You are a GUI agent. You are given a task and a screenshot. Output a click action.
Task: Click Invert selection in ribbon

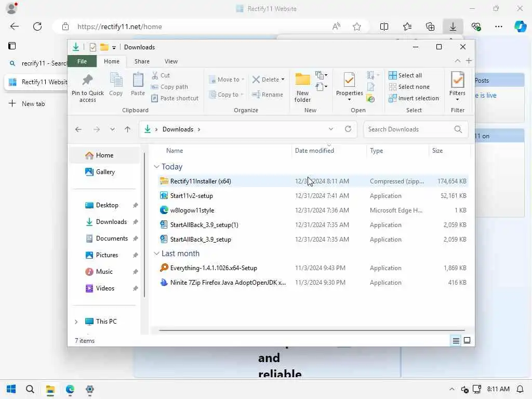click(414, 98)
